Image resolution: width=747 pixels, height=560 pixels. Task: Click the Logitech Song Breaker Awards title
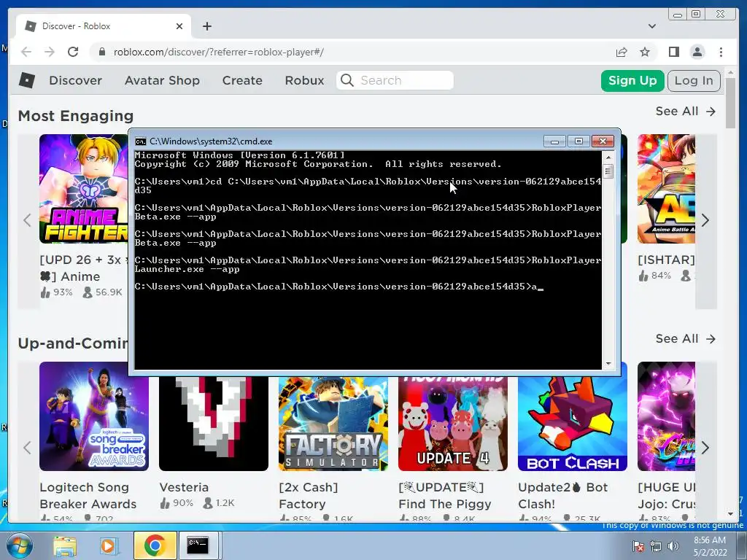88,496
